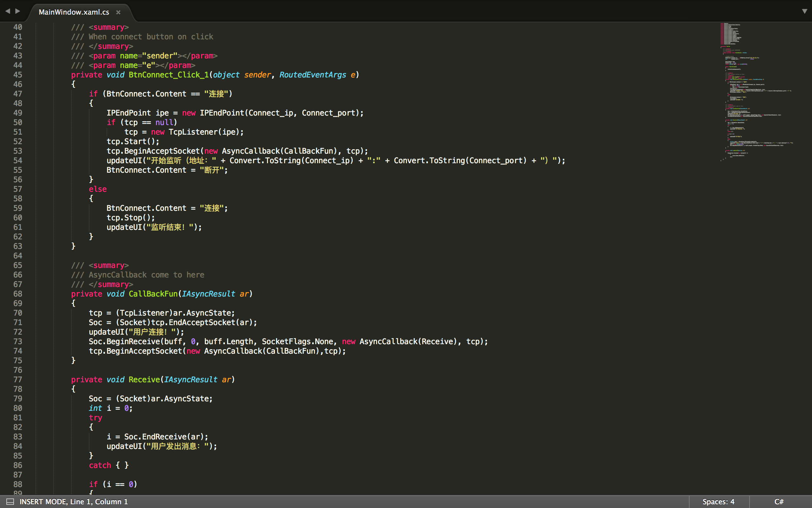Place cursor on BtnConnect_Click_1 method name
The width and height of the screenshot is (812, 508).
click(169, 75)
